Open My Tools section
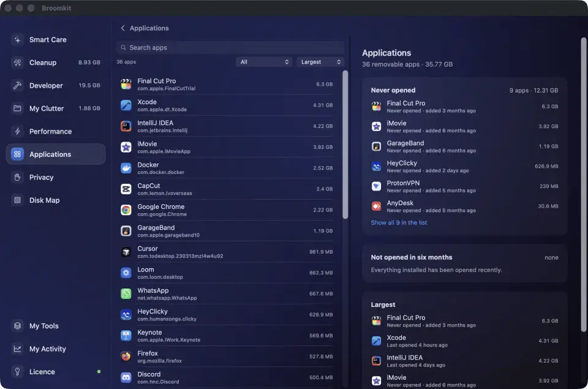The width and height of the screenshot is (588, 389). click(x=56, y=326)
